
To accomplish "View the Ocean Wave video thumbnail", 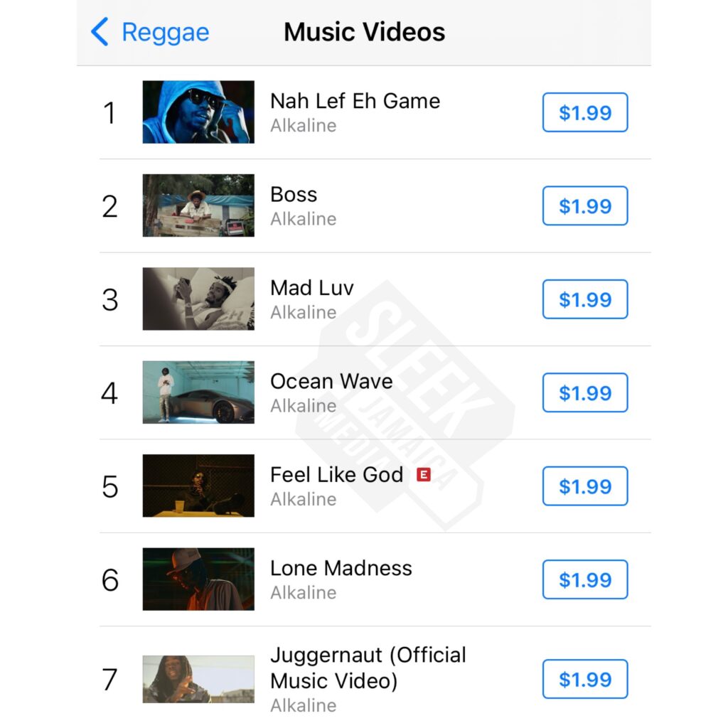I will (198, 392).
